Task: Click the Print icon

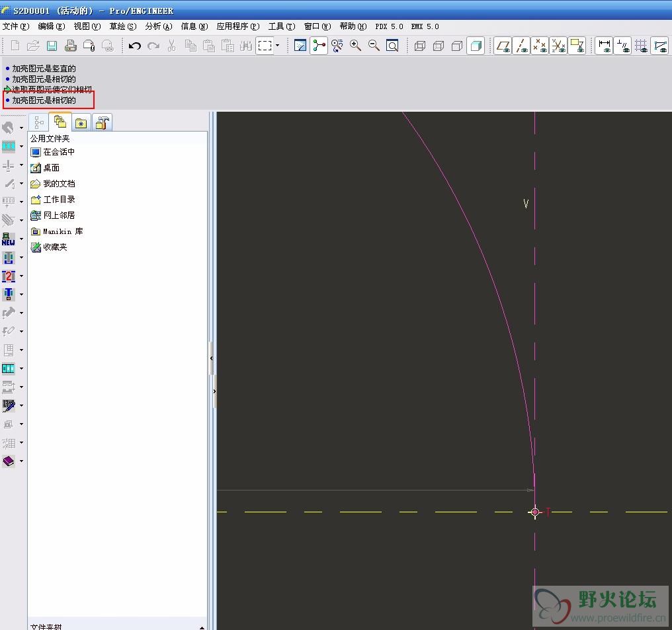Action: coord(70,46)
